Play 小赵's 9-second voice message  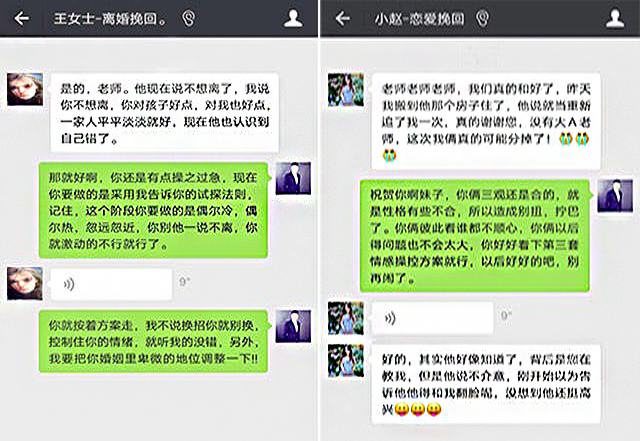(x=432, y=318)
